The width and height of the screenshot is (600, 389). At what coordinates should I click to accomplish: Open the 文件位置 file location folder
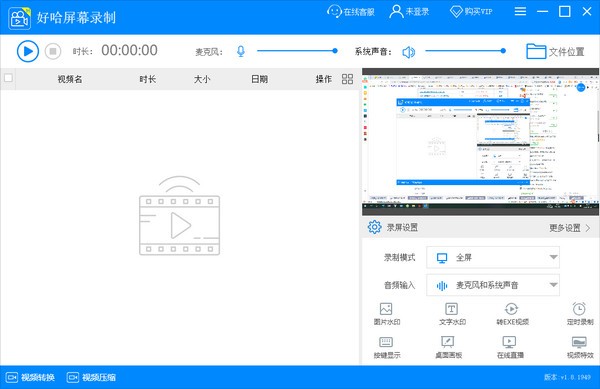[555, 51]
